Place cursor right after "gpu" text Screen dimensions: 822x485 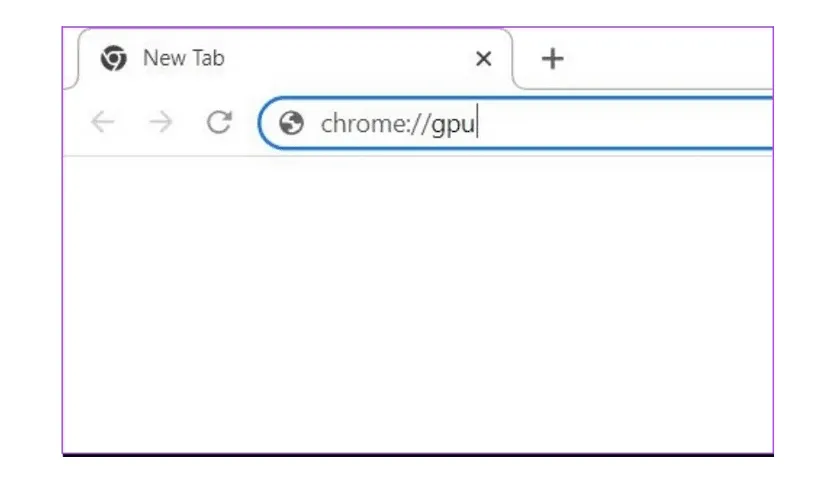(476, 124)
